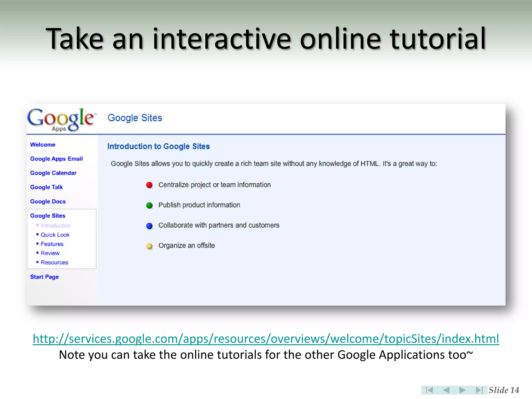Click the green bullet for Publish product
The width and height of the screenshot is (532, 399).
pyautogui.click(x=149, y=205)
